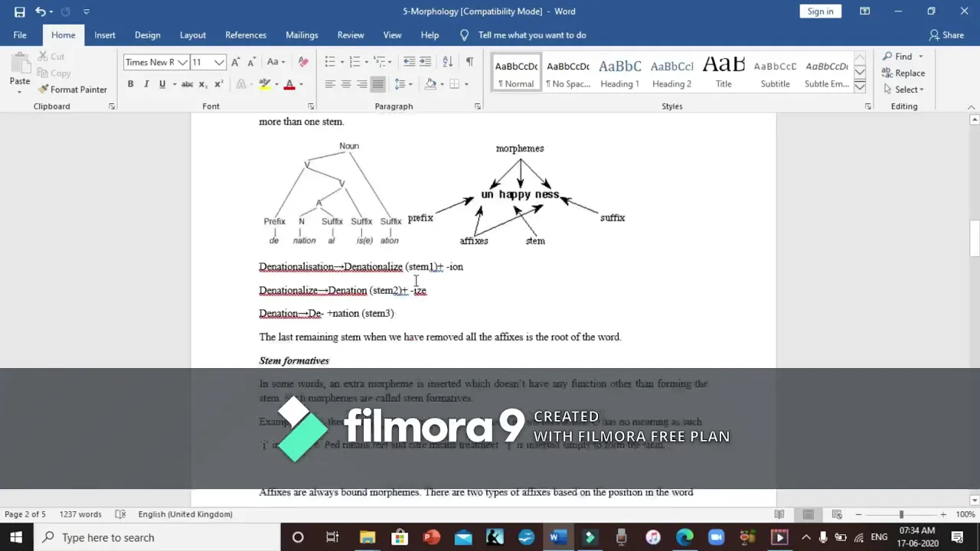This screenshot has height=551, width=980.
Task: Click the Sign in button
Action: [820, 11]
